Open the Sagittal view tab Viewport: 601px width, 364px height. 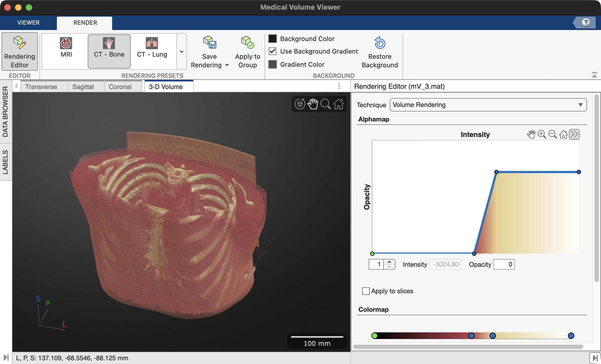(x=83, y=86)
